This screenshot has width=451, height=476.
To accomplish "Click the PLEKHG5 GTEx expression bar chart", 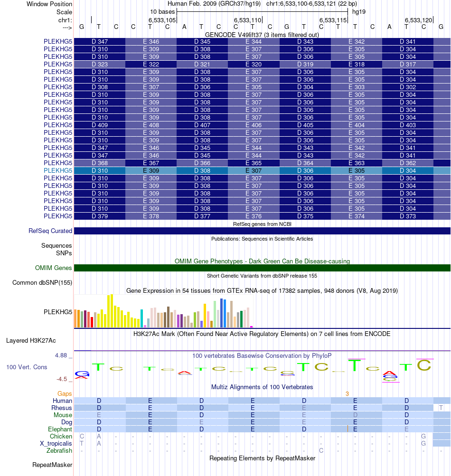I will point(163,311).
